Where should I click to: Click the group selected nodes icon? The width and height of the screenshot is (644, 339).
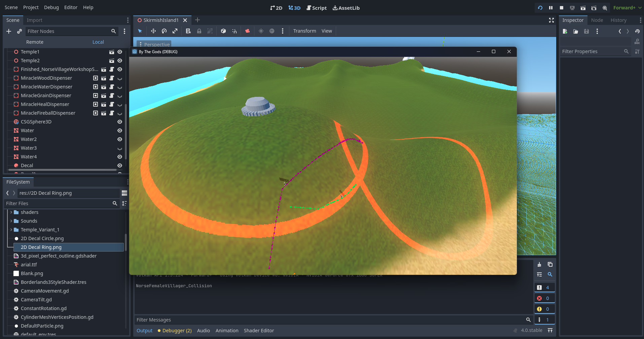click(210, 31)
